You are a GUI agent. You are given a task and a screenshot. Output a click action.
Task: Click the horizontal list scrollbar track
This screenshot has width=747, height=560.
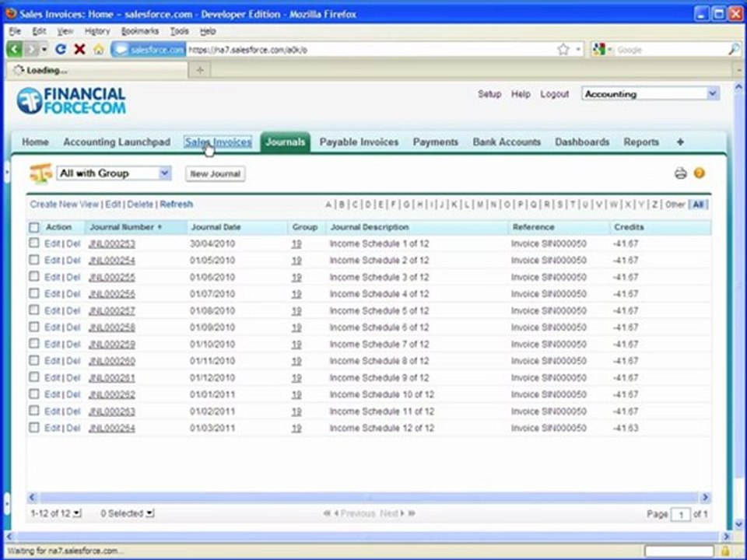(x=368, y=497)
